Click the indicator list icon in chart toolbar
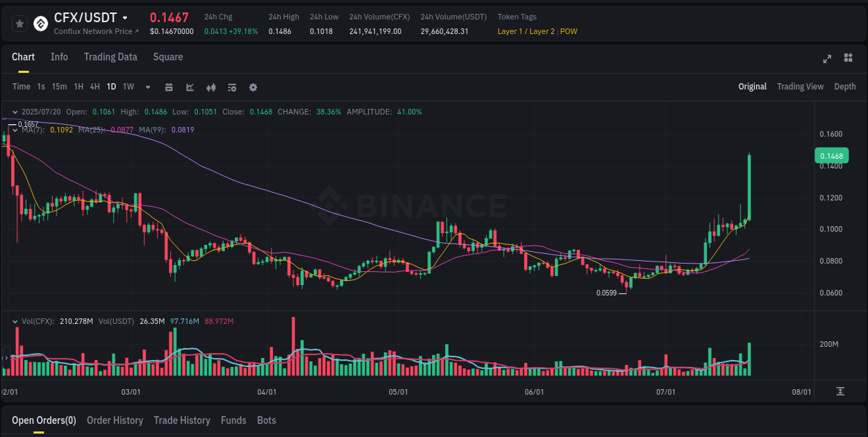 point(231,87)
